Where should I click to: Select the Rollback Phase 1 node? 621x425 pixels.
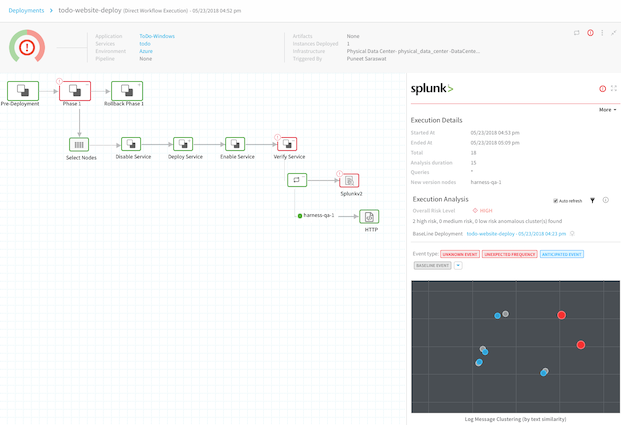click(127, 91)
